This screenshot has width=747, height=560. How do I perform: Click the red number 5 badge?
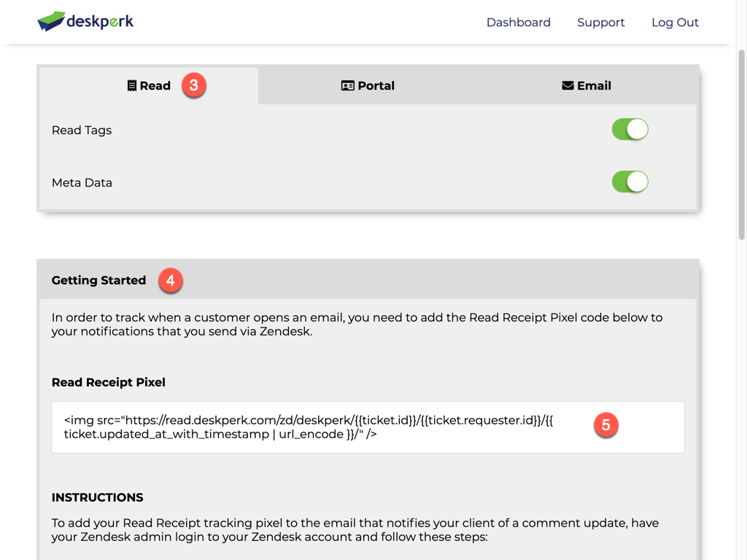click(x=605, y=425)
